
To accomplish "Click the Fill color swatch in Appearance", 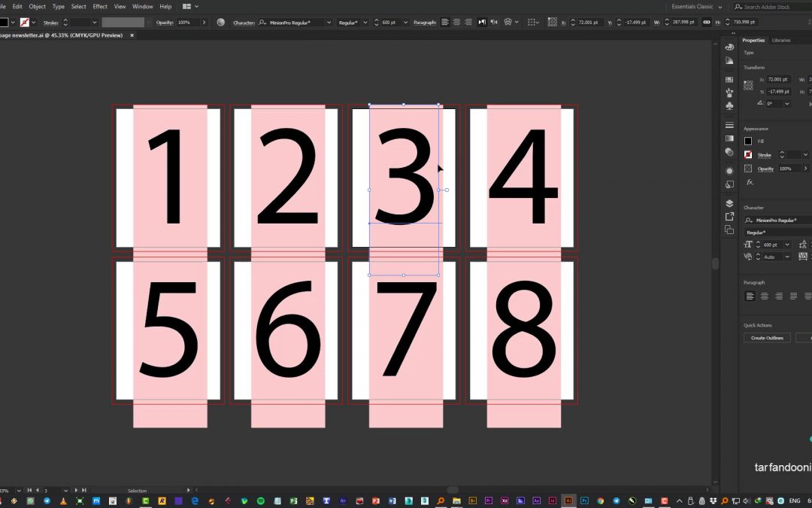I will point(748,141).
